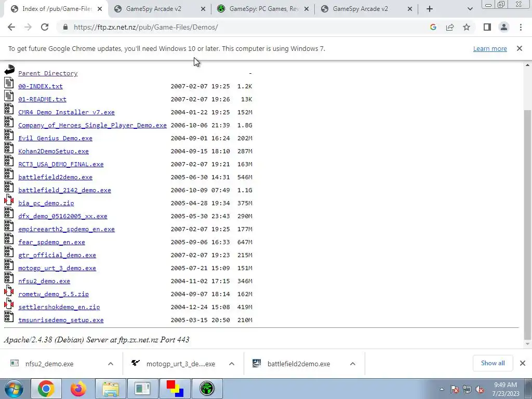Screen dimensions: 532x399
Task: Click the binary icon beside CMR4_Demo_Installer_v7.exe
Action: point(9,109)
